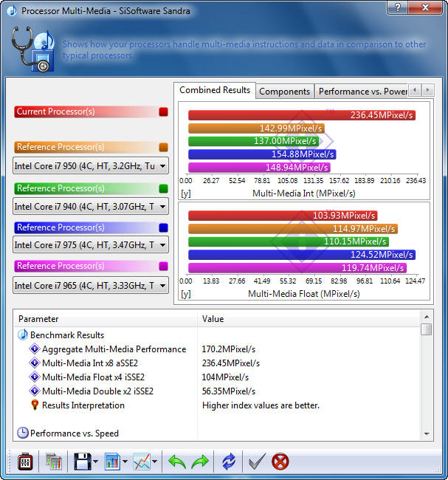This screenshot has height=480, width=448.
Task: Click the stethoscope module icon in header
Action: (32, 49)
